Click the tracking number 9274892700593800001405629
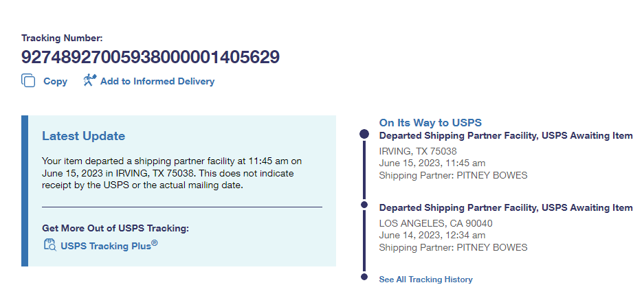The image size is (644, 296). click(x=151, y=57)
